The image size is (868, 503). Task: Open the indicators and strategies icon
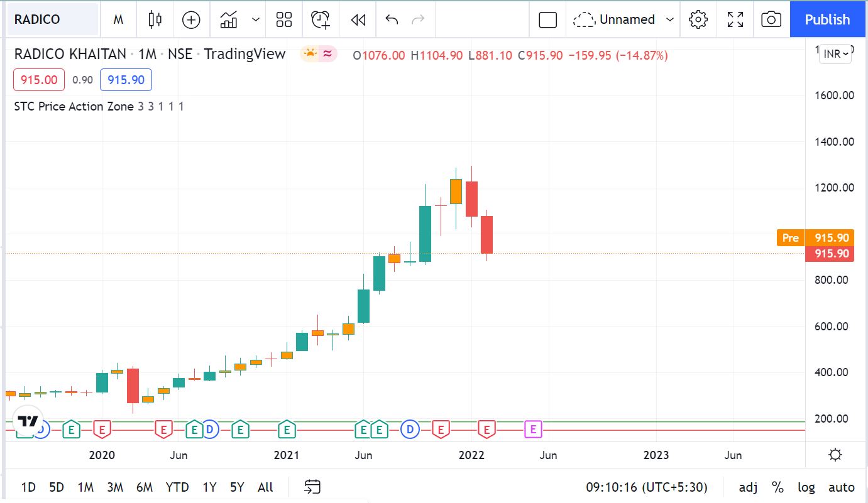pyautogui.click(x=229, y=19)
